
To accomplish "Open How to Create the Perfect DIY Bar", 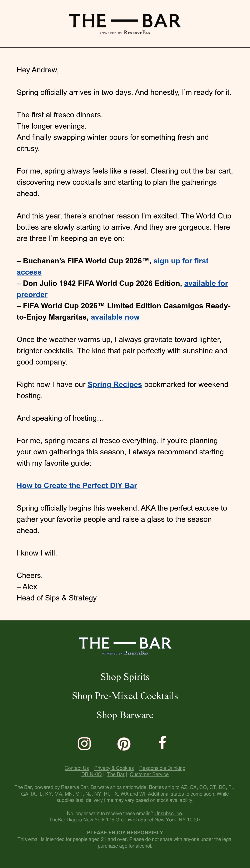I will 77,486.
